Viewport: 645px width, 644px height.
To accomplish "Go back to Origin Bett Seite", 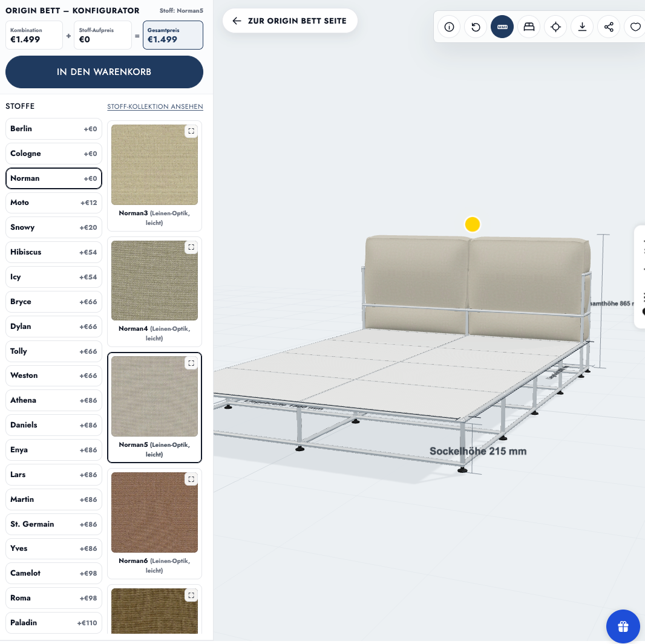I will [290, 21].
